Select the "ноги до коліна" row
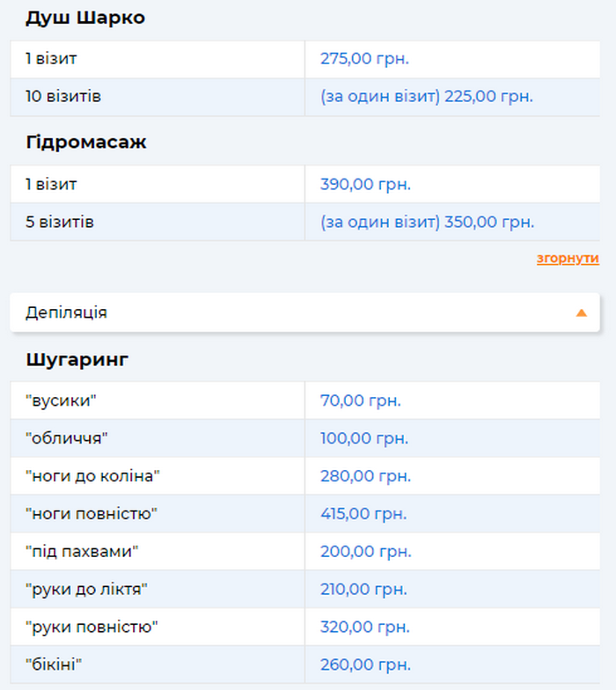This screenshot has width=616, height=690. [x=92, y=476]
